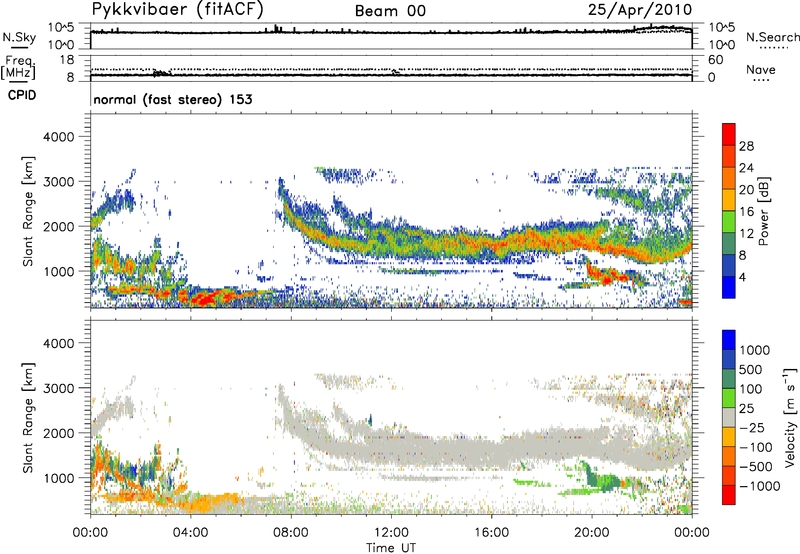Click the red bottom segment of Velocity colorbar
800x554 pixels.
[x=729, y=495]
